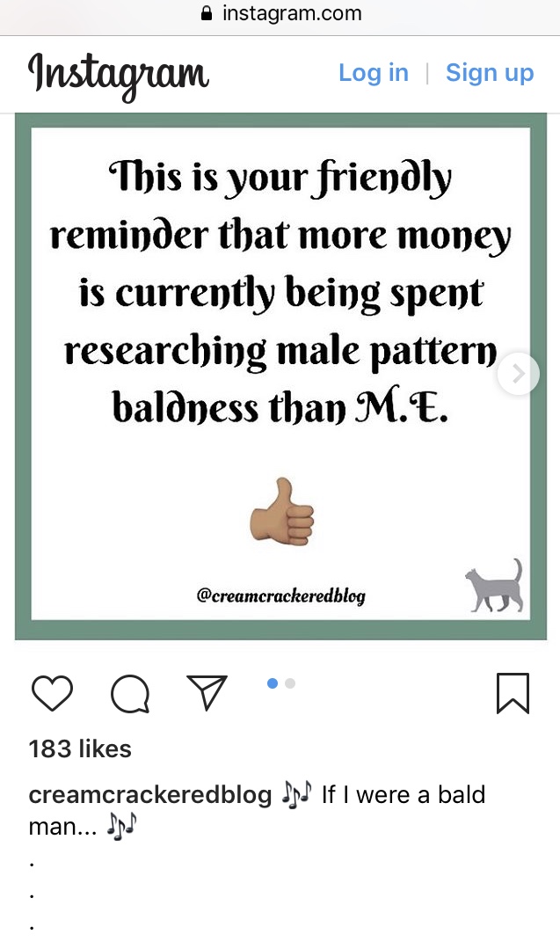560x949 pixels.
Task: Click the Log in link
Action: (373, 73)
